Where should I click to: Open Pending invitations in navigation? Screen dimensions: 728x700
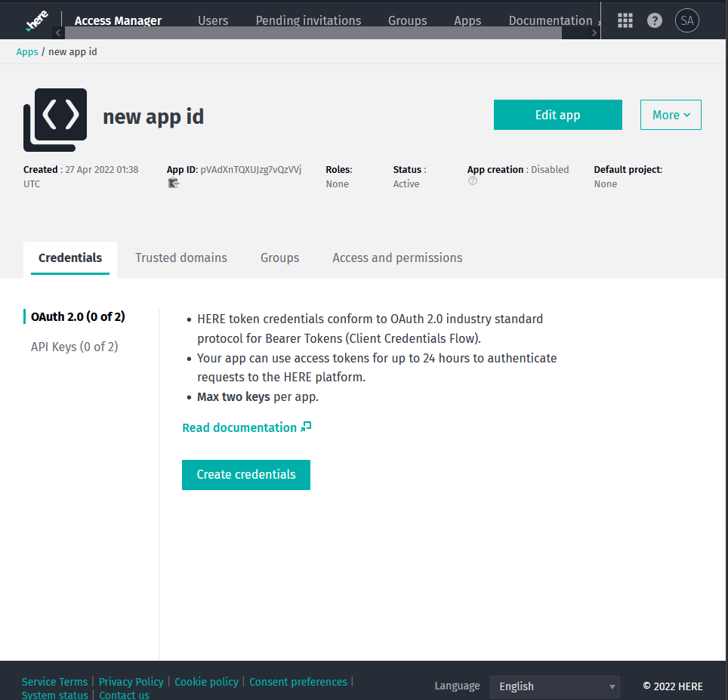tap(308, 20)
